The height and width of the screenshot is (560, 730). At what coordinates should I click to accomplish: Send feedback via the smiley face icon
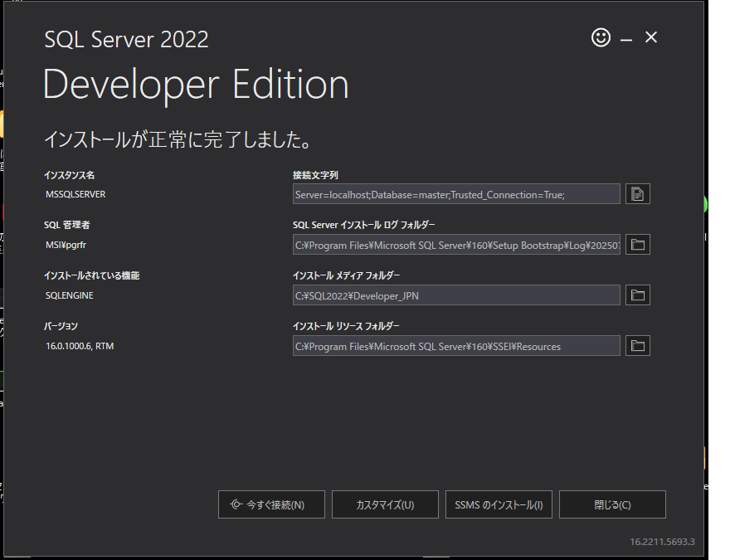601,37
